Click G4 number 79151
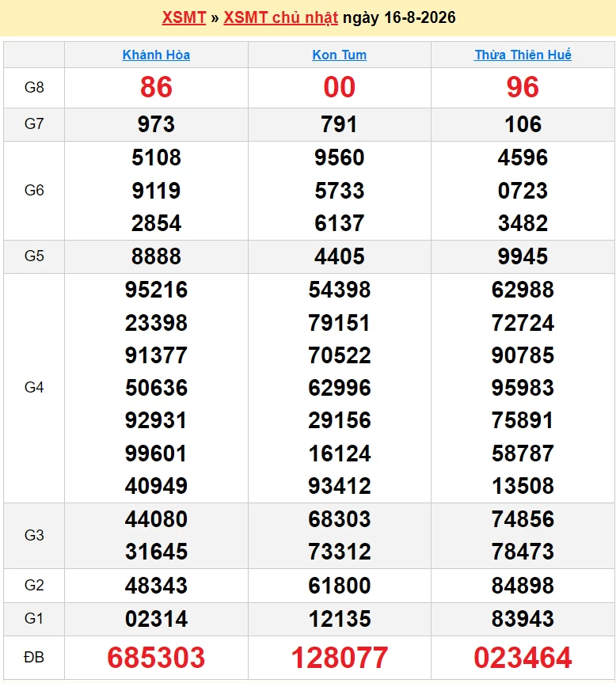The image size is (616, 683). tap(339, 323)
